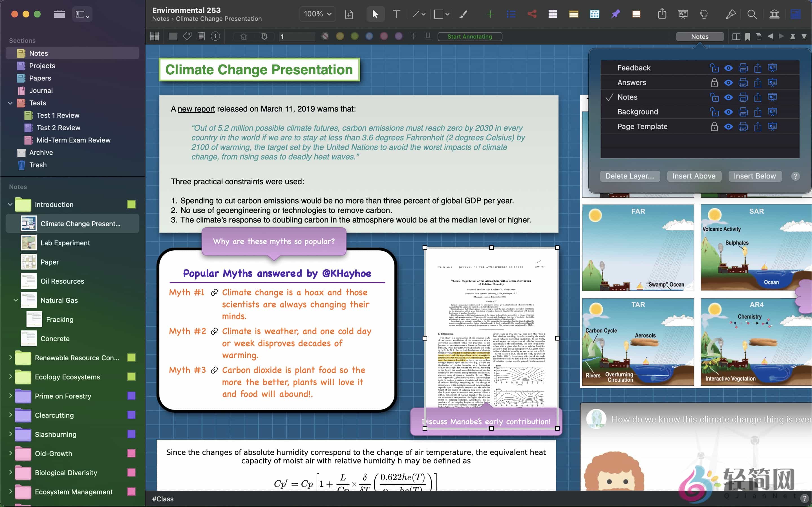Open the 100% zoom dropdown
The image size is (812, 507).
click(x=317, y=14)
